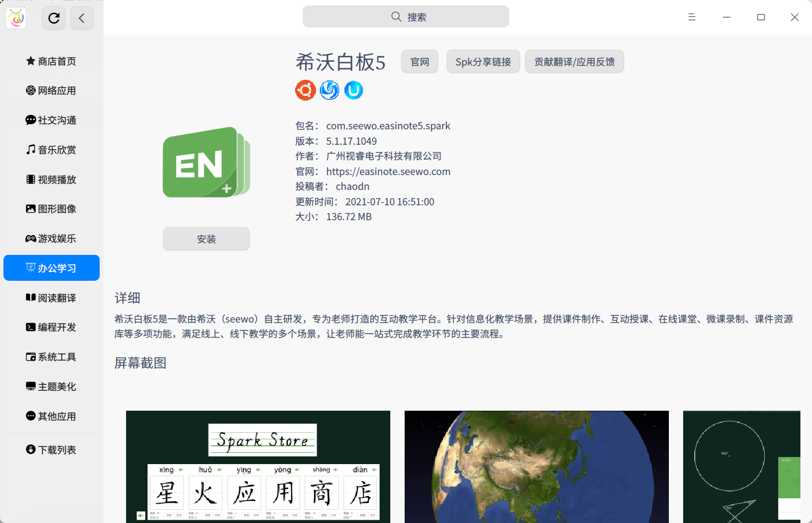The height and width of the screenshot is (523, 812).
Task: Click the star icon beside 商店首页
Action: (31, 61)
